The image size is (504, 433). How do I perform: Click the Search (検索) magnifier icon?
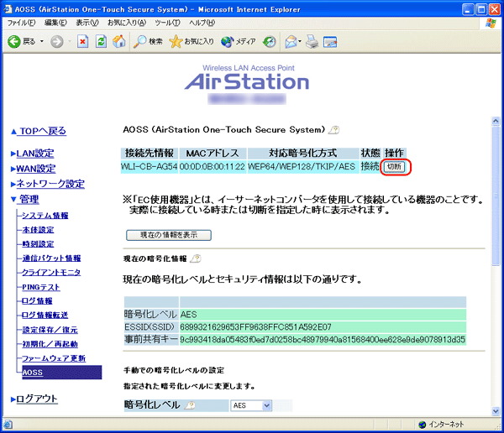[139, 41]
